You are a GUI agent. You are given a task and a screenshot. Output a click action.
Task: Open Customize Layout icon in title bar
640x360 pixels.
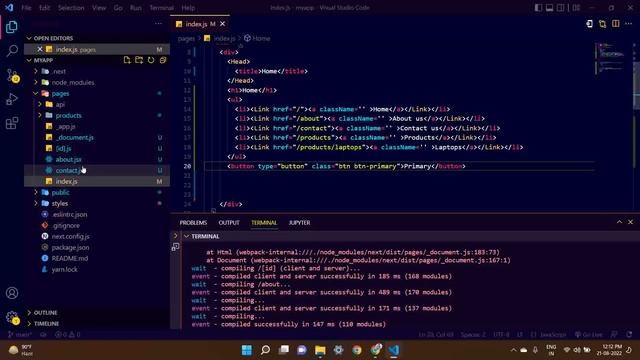[576, 7]
